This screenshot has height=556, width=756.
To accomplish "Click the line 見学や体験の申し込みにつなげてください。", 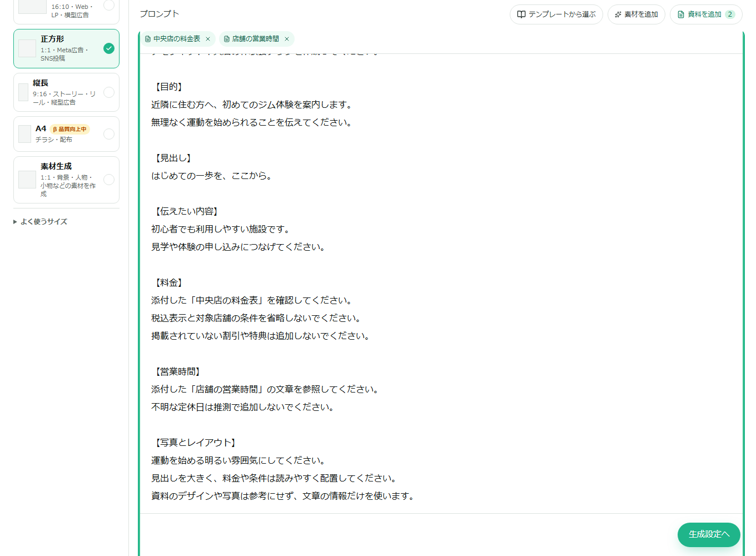I will point(238,247).
